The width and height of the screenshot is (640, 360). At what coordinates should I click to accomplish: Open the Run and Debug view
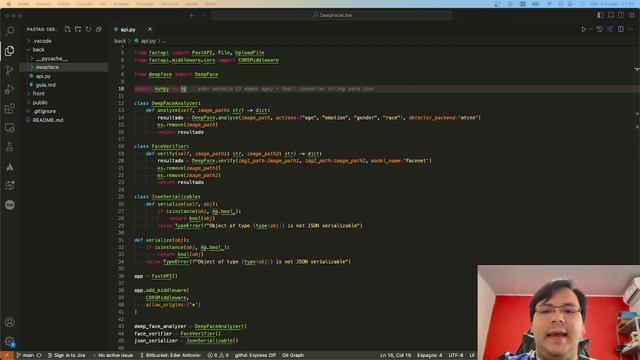[x=10, y=89]
